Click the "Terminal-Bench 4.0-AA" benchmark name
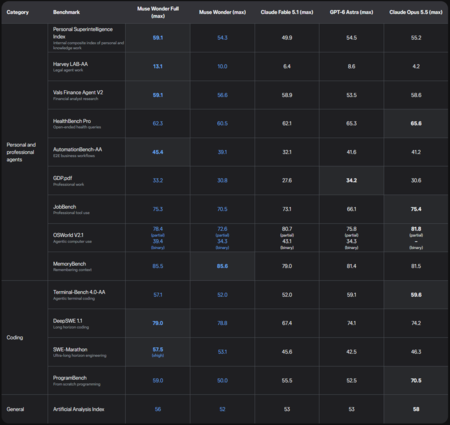Screen dimensions: 450x425 point(79,292)
